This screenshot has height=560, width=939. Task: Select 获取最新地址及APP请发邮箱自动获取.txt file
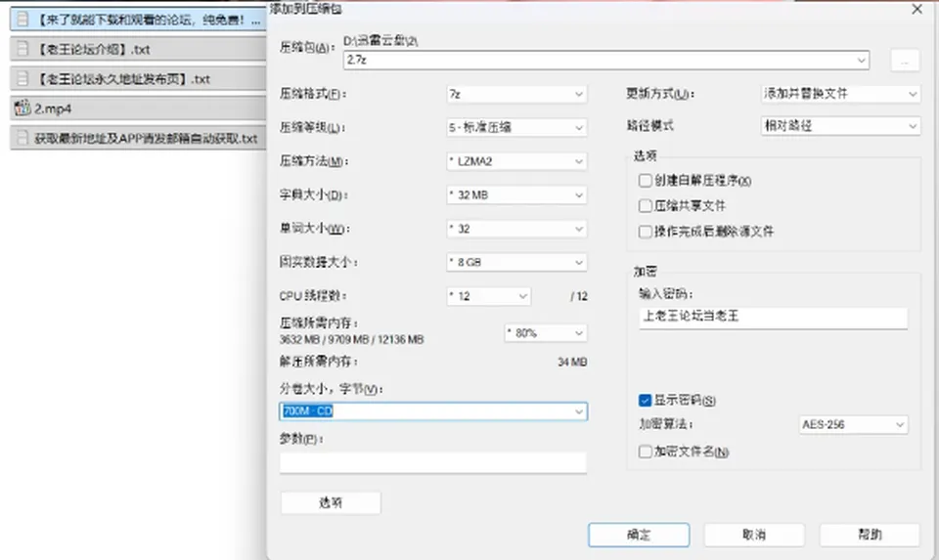point(138,138)
